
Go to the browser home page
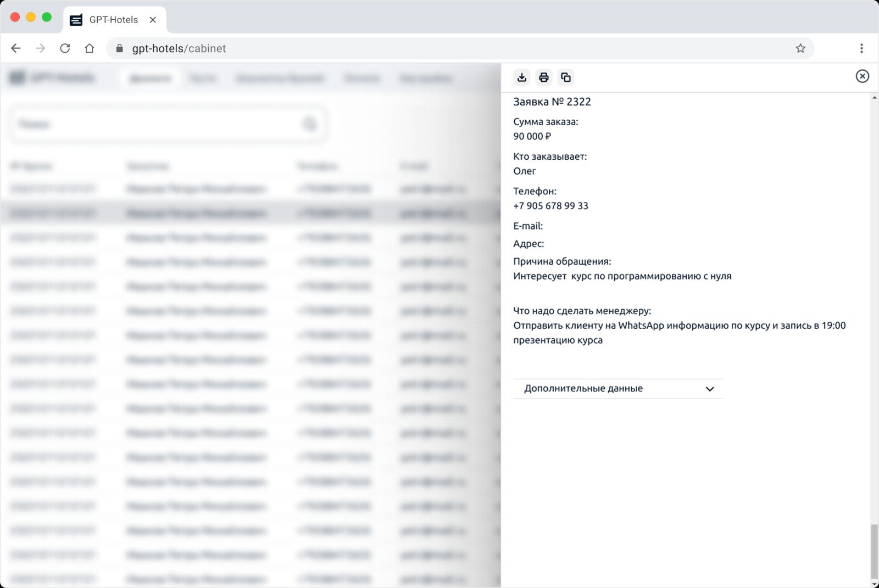[x=90, y=48]
